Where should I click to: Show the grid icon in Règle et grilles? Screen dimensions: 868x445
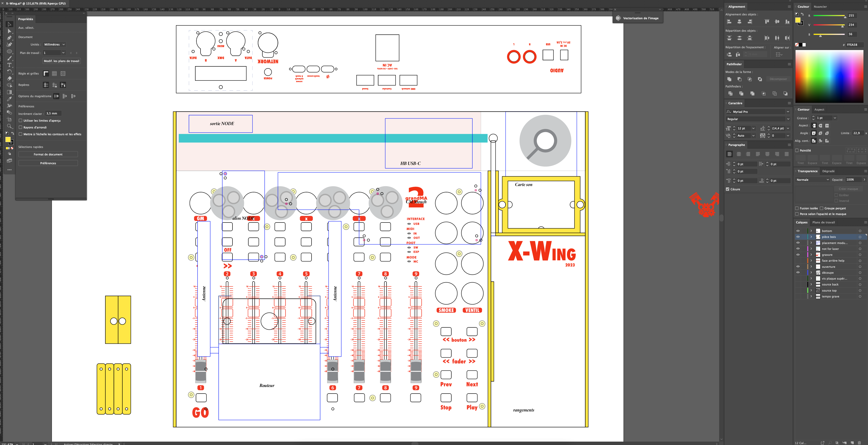coord(54,73)
